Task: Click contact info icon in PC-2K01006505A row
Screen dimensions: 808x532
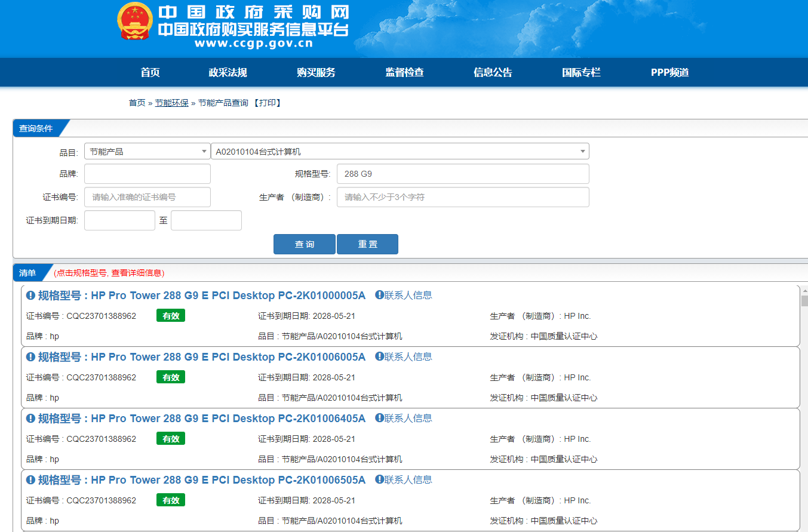Action: [x=379, y=479]
